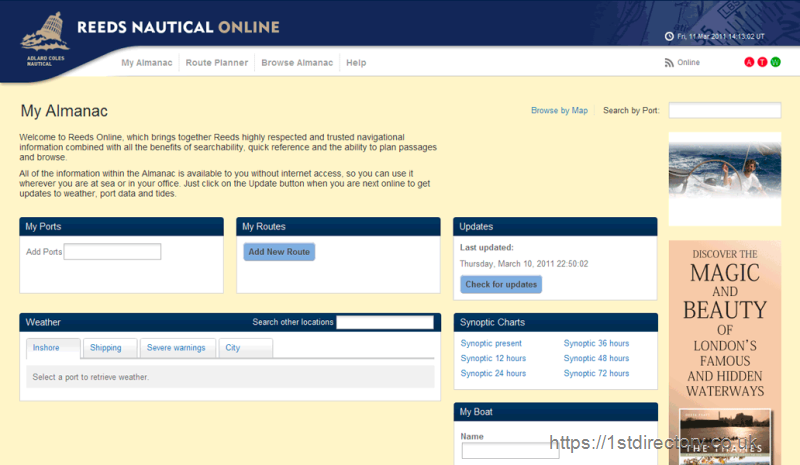
Task: Open the Synoptic 24 hours link
Action: 493,374
